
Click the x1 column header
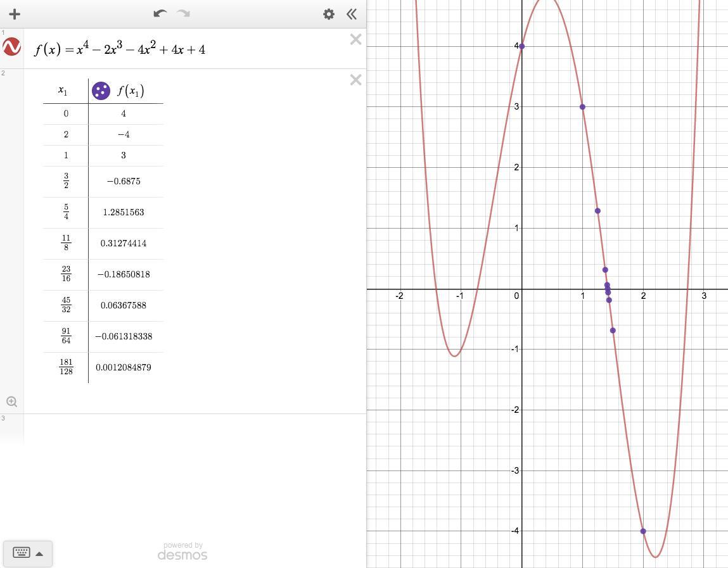click(x=63, y=91)
